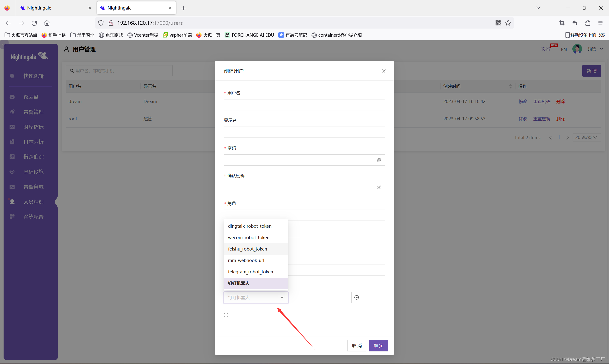Select feishu_robot_token option
The height and width of the screenshot is (364, 609).
tap(247, 249)
